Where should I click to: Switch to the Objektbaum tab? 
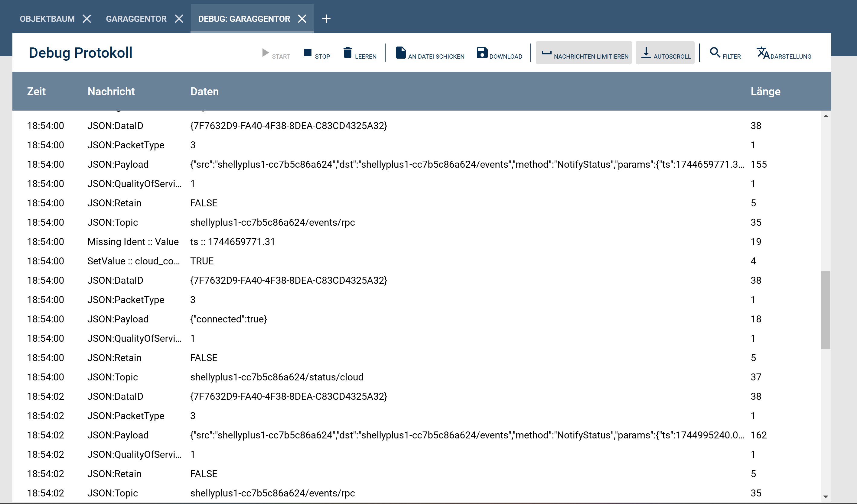(x=47, y=19)
